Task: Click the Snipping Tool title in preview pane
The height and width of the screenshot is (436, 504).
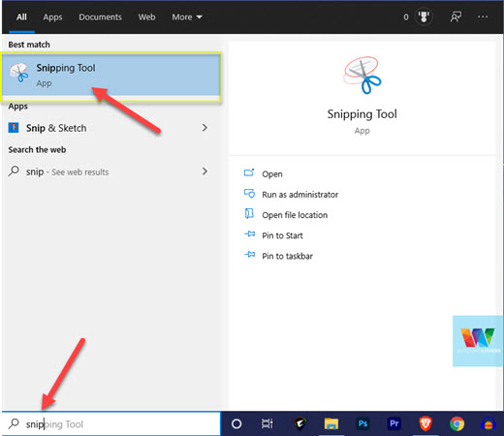Action: click(362, 114)
